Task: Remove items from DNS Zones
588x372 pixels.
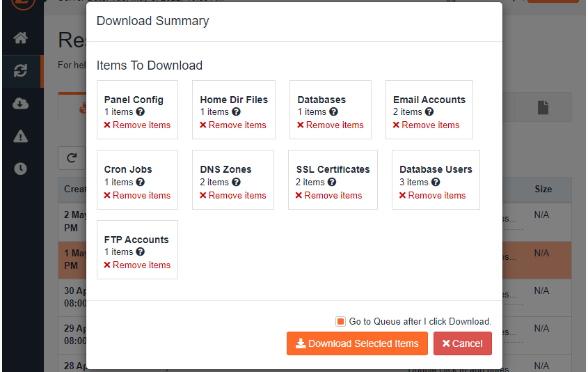Action: (233, 196)
